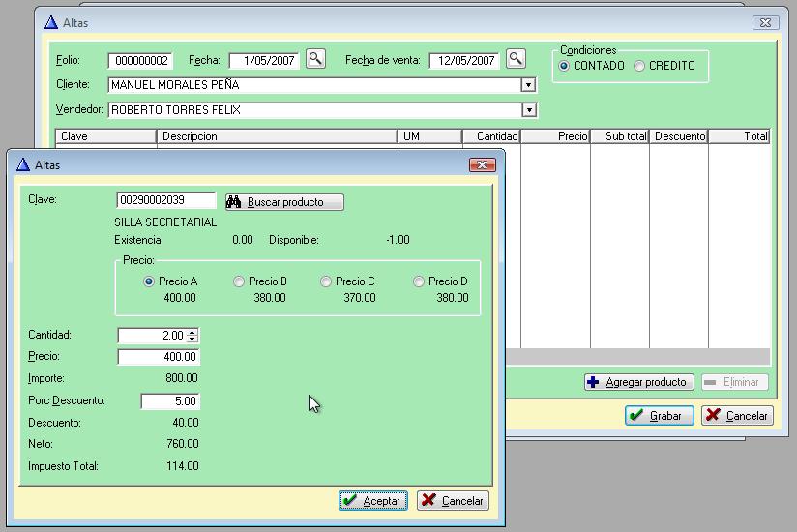797x532 pixels.
Task: Click Impuesto Total value 114.00
Action: (183, 466)
